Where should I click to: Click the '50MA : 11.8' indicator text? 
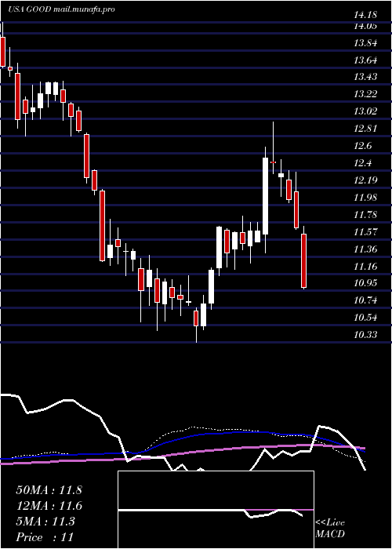pos(49,490)
